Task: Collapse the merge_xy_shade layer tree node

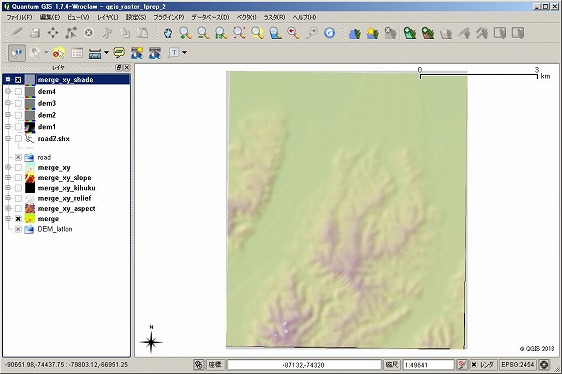Action: (x=8, y=80)
